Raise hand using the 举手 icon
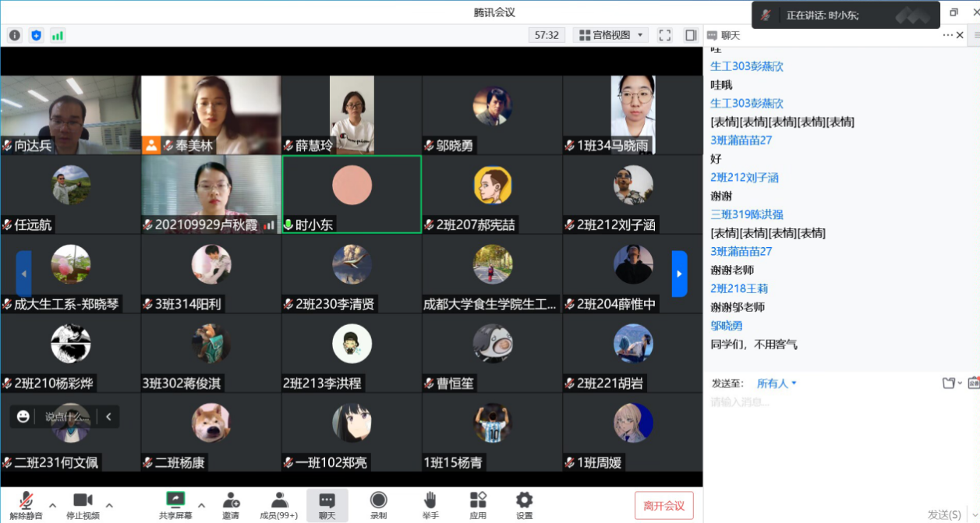Image resolution: width=980 pixels, height=523 pixels. [x=430, y=504]
